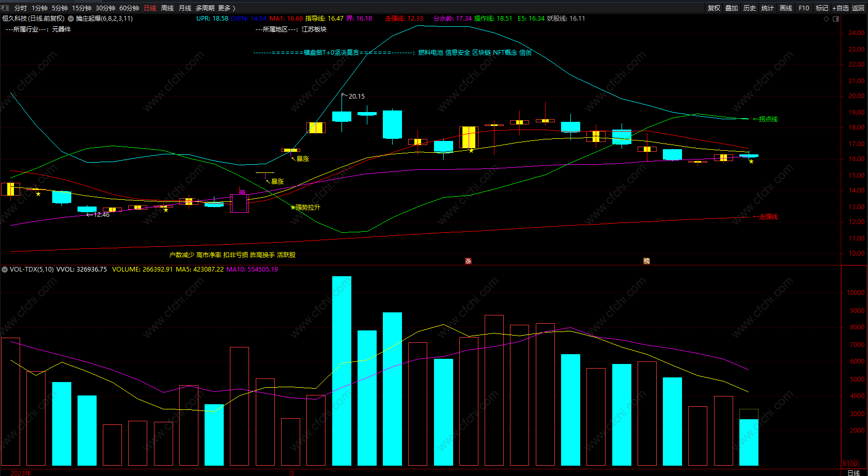Screen dimensions: 868x476
Task: Select the 月线 monthly chart tab
Action: coord(185,8)
